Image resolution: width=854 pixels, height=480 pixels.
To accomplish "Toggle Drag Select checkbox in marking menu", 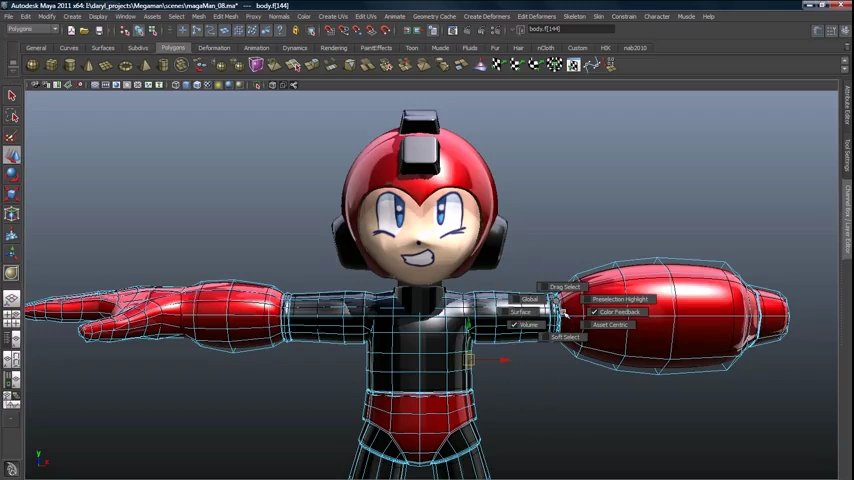I will tap(563, 287).
